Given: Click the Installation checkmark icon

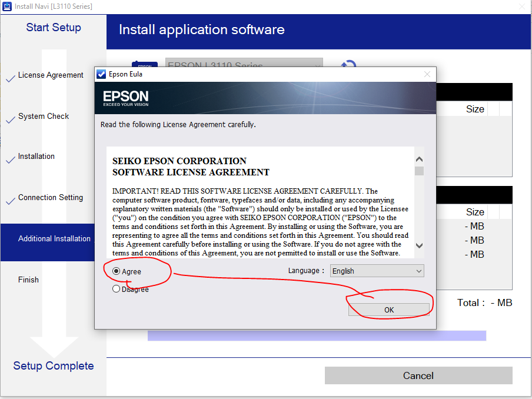Looking at the screenshot, I should (11, 159).
